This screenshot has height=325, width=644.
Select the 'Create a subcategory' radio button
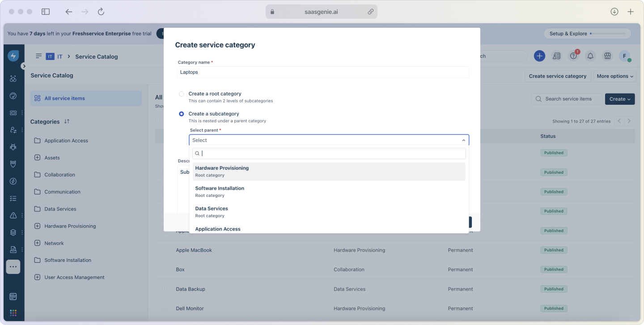click(182, 114)
